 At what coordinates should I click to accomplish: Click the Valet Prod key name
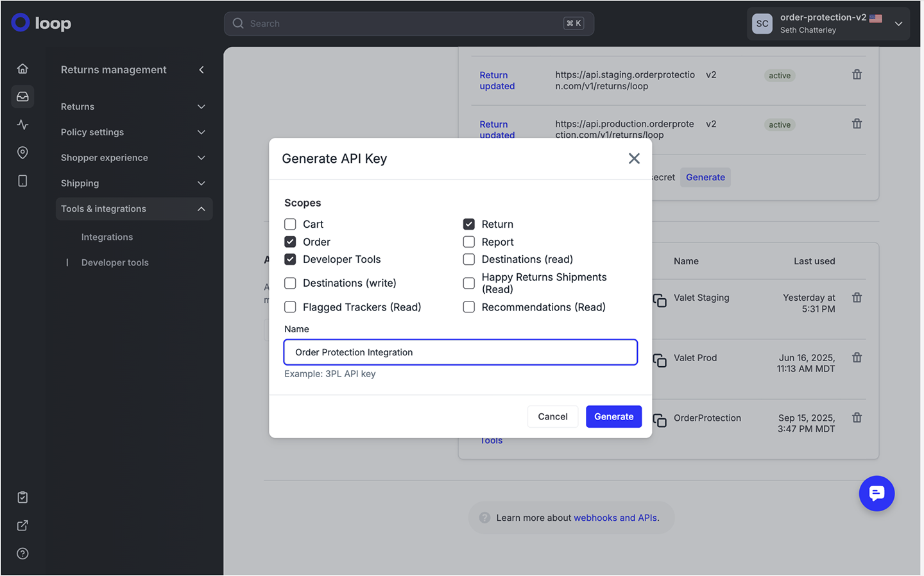click(695, 357)
